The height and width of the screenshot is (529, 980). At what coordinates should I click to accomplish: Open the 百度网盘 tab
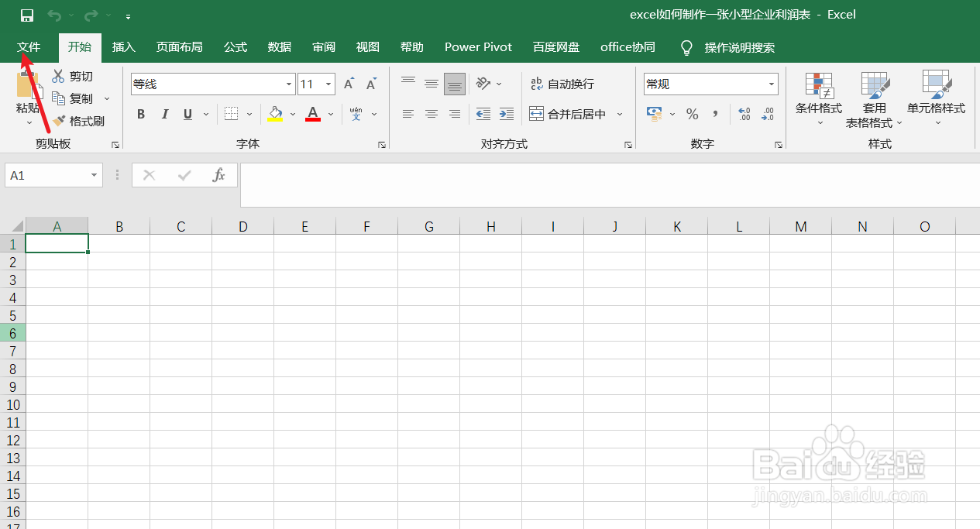pyautogui.click(x=556, y=47)
